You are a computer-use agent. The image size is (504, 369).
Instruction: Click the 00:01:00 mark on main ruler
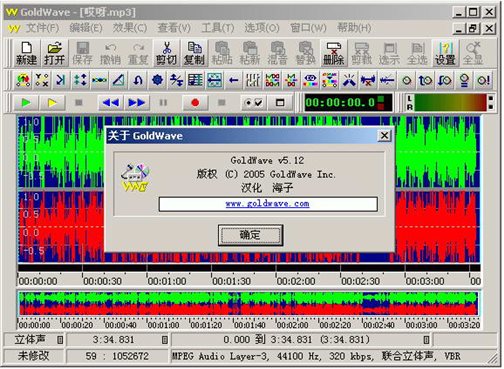[167, 281]
